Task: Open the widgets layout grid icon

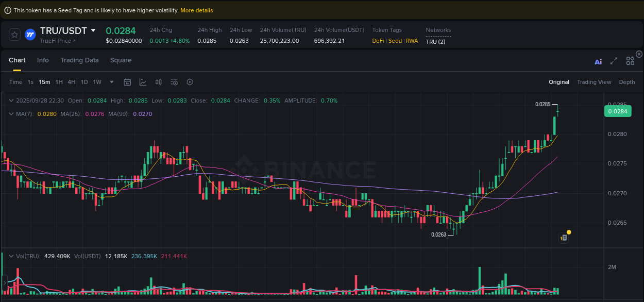Action: pyautogui.click(x=630, y=61)
